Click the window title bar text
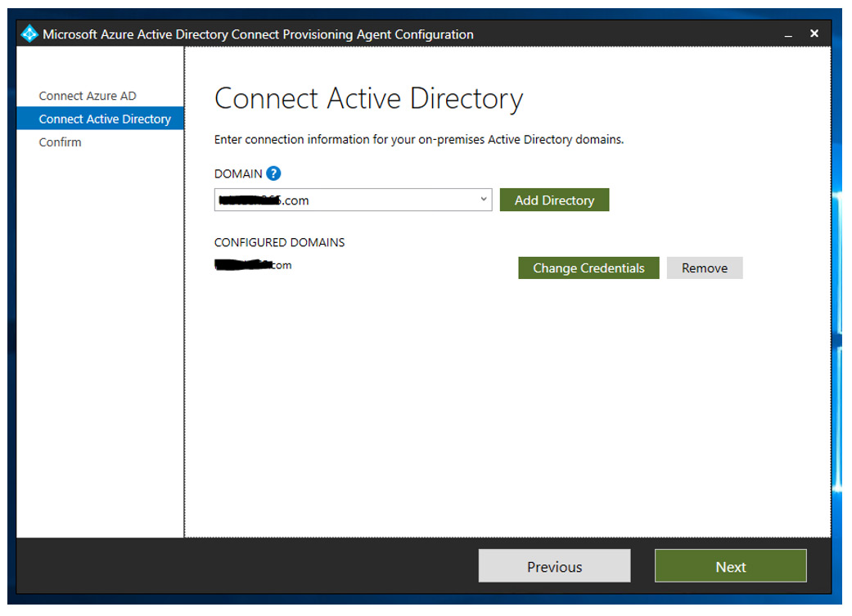 [x=258, y=34]
